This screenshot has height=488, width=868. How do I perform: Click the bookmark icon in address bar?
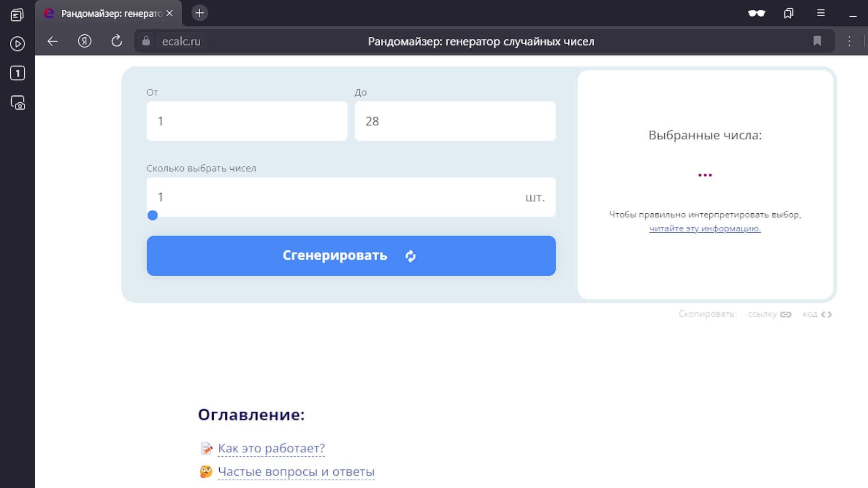(x=817, y=41)
